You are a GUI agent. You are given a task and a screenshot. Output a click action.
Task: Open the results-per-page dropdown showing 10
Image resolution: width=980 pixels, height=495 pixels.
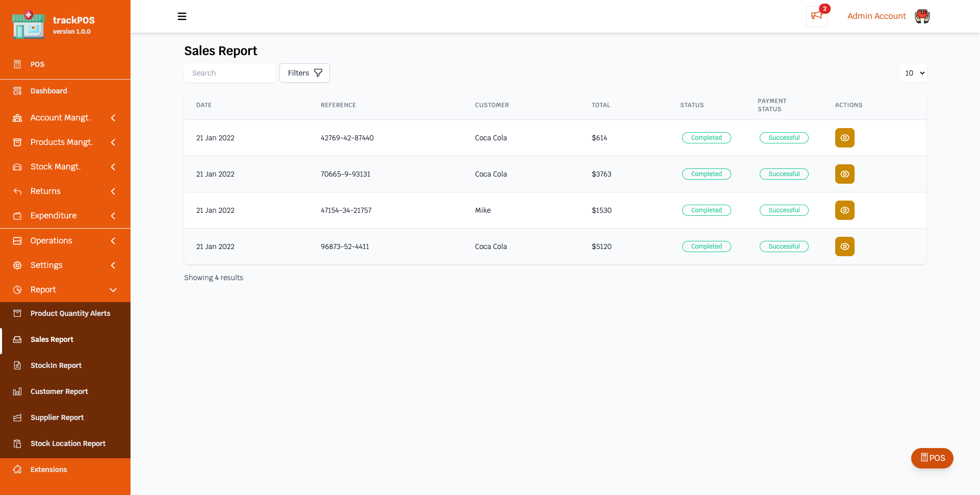pyautogui.click(x=913, y=73)
